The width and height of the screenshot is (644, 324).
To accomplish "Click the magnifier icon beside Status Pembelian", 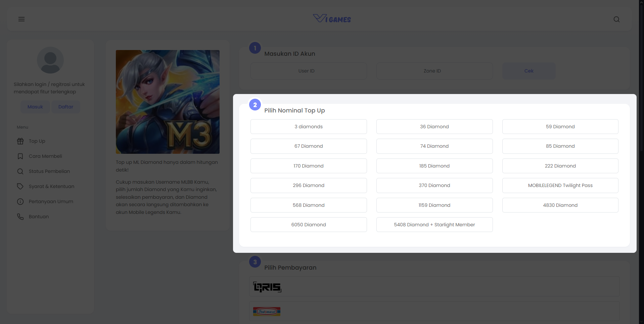I will (x=20, y=171).
